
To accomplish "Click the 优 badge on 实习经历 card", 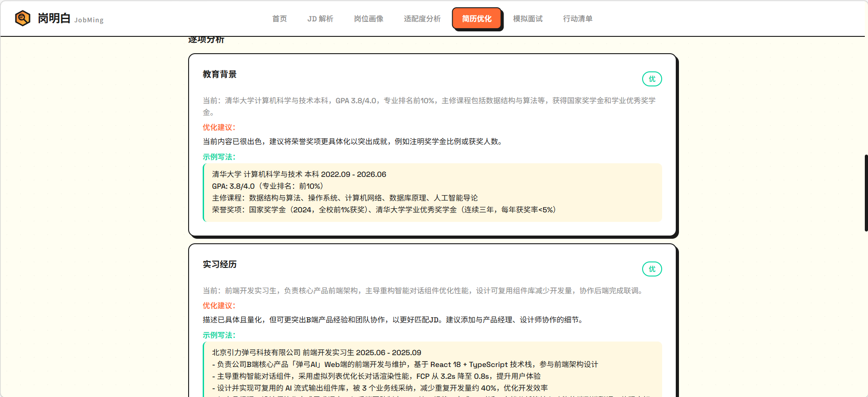I will 652,269.
